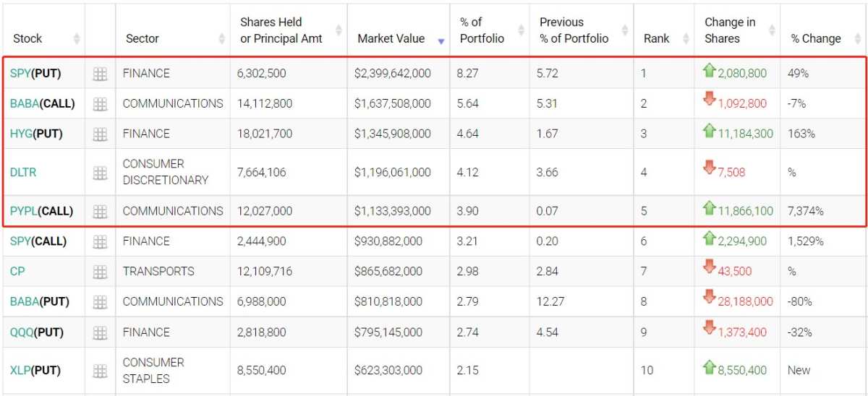Open the DLTR stock link
The height and width of the screenshot is (396, 868).
[23, 173]
